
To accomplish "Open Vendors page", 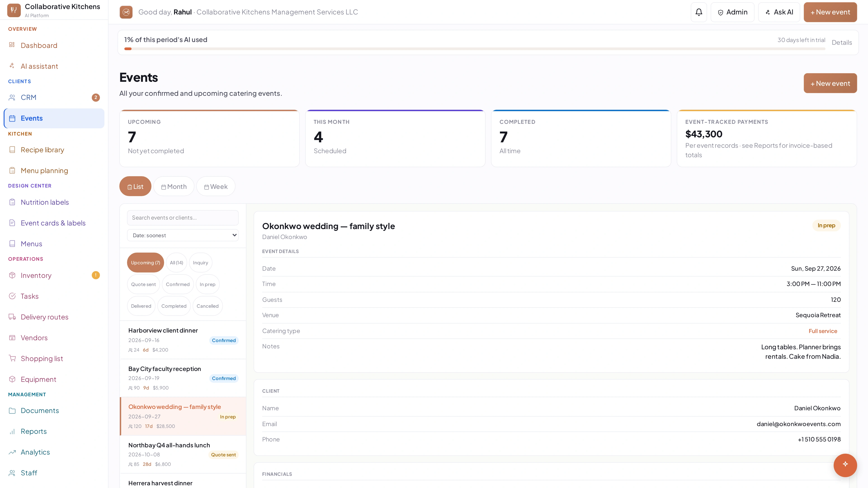I will tap(54, 338).
